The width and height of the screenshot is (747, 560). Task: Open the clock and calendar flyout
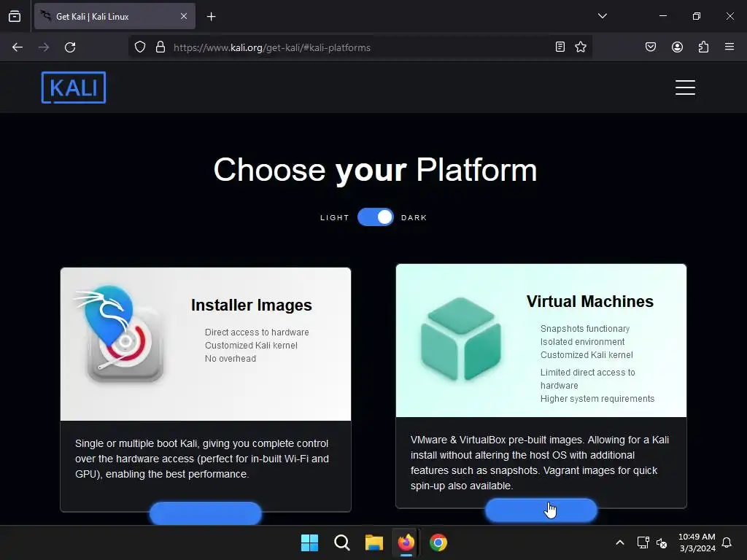pyautogui.click(x=697, y=542)
